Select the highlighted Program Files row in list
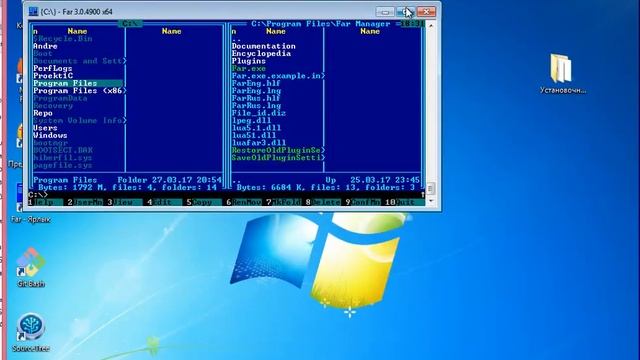 tap(78, 83)
